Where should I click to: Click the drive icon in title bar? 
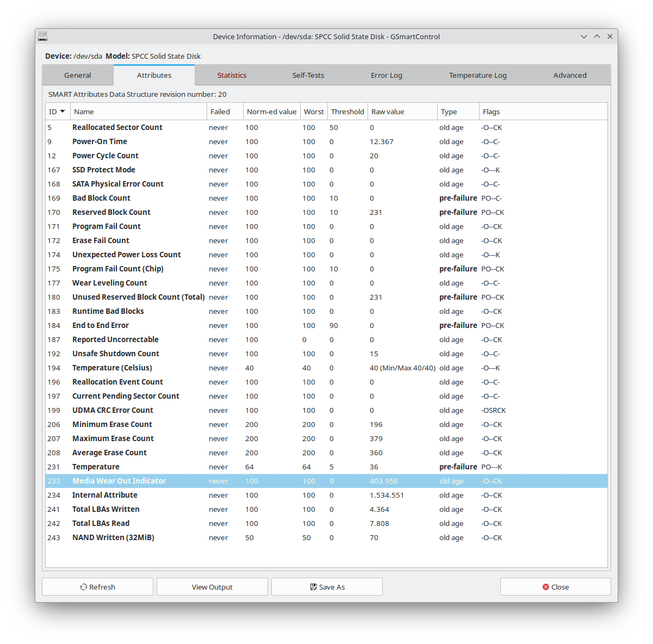point(43,36)
